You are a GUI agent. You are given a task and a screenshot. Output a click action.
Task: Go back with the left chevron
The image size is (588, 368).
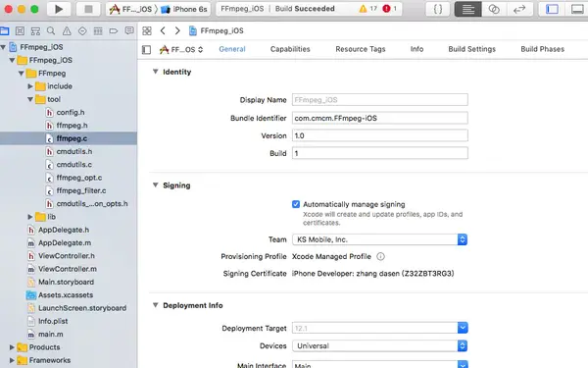pos(163,30)
